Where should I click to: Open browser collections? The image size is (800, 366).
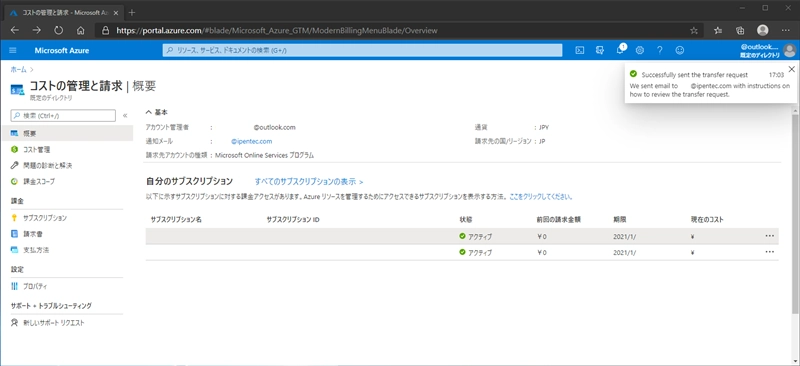[740, 30]
